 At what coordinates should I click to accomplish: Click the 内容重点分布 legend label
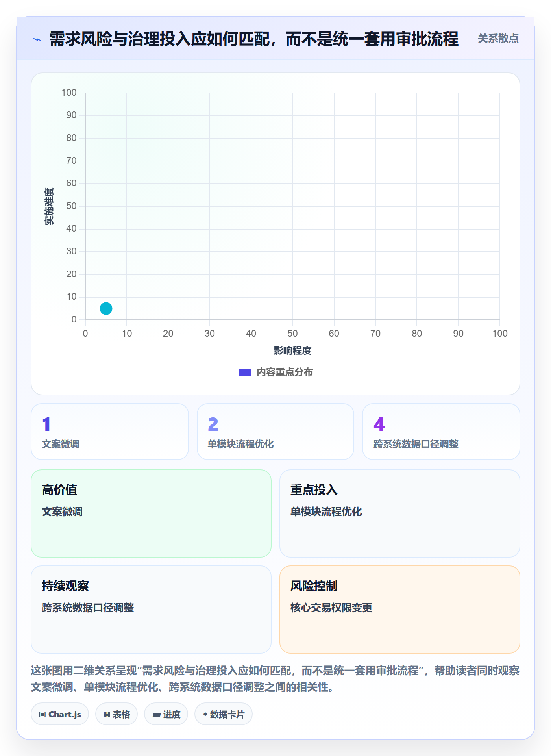[x=285, y=372]
